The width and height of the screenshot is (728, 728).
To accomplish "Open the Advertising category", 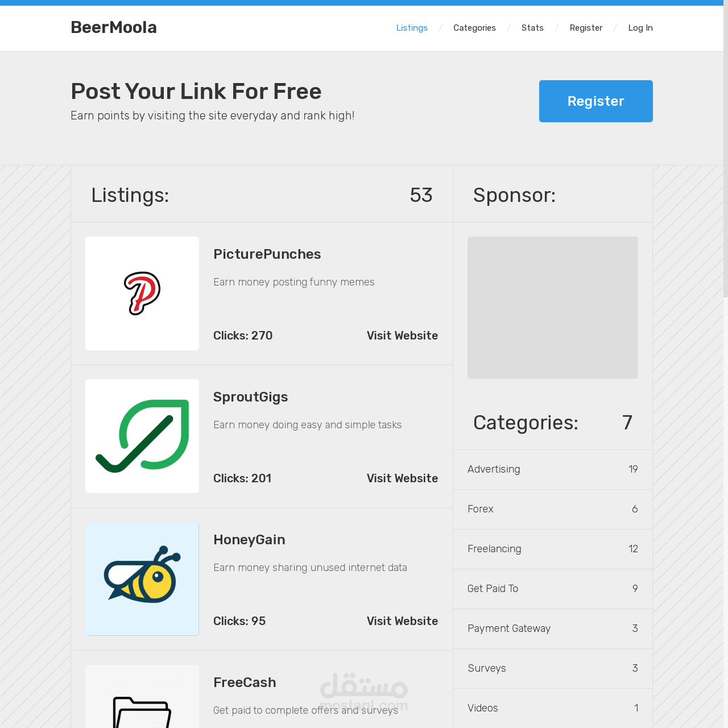I will coord(494,469).
